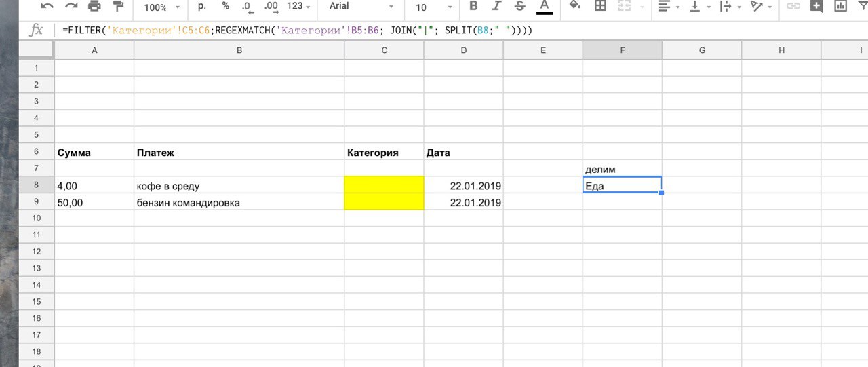Screen dimensions: 868x367
Task: Click the 'Сумма' header cell
Action: 94,153
